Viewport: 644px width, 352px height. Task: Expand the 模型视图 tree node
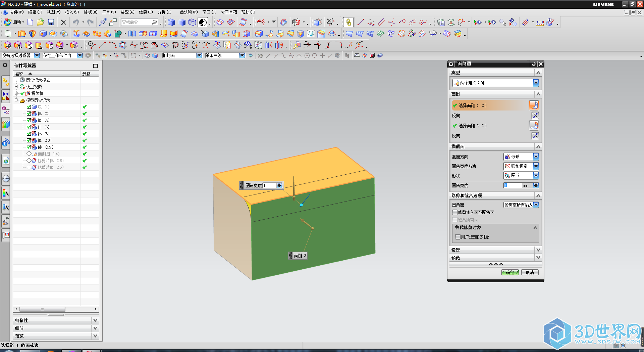coord(16,87)
